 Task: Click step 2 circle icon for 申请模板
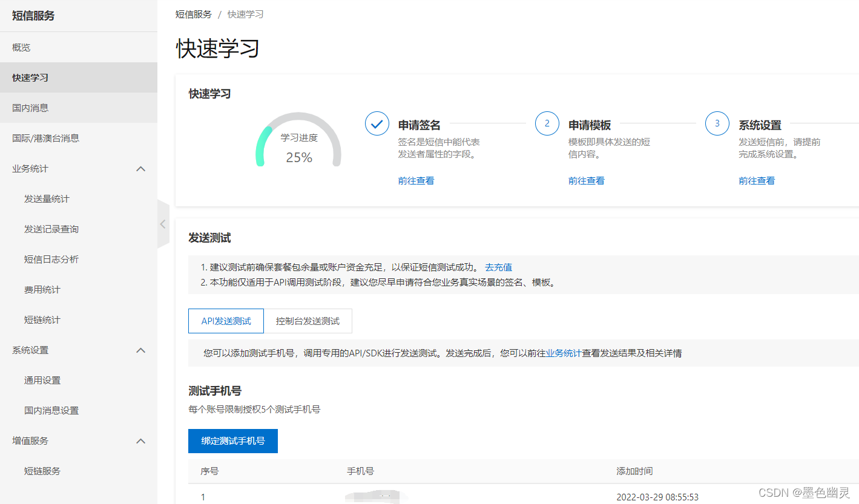coord(547,124)
